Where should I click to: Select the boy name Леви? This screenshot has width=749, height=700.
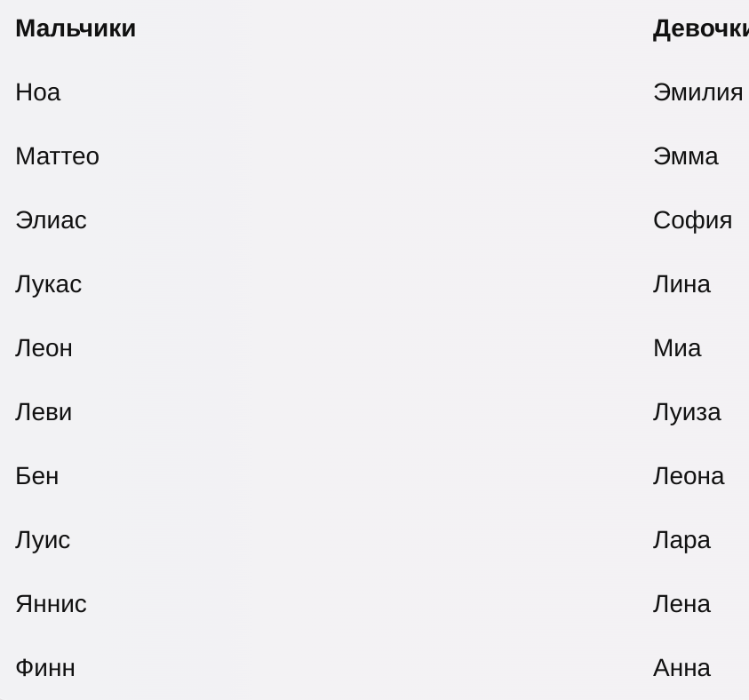44,412
